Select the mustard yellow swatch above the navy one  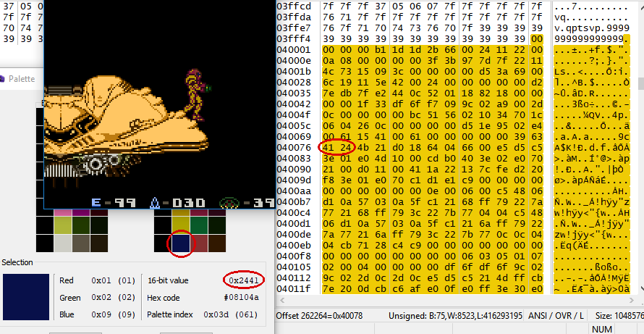pos(181,225)
